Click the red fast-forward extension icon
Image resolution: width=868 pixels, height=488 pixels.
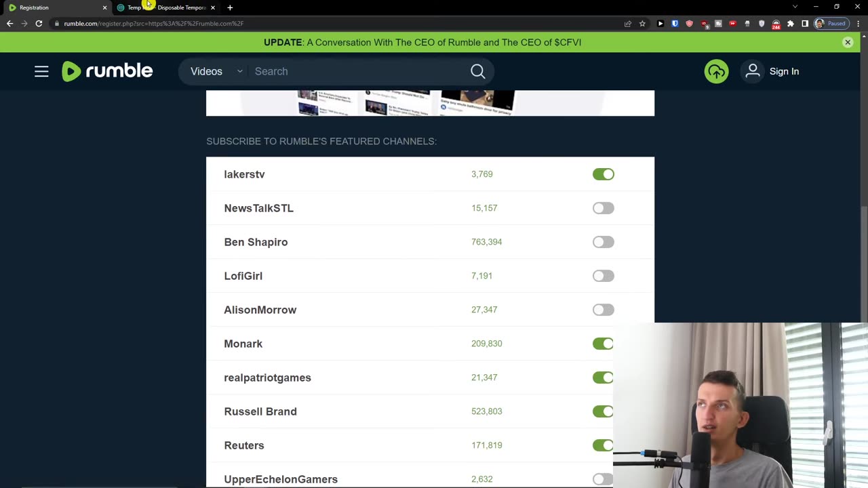733,24
